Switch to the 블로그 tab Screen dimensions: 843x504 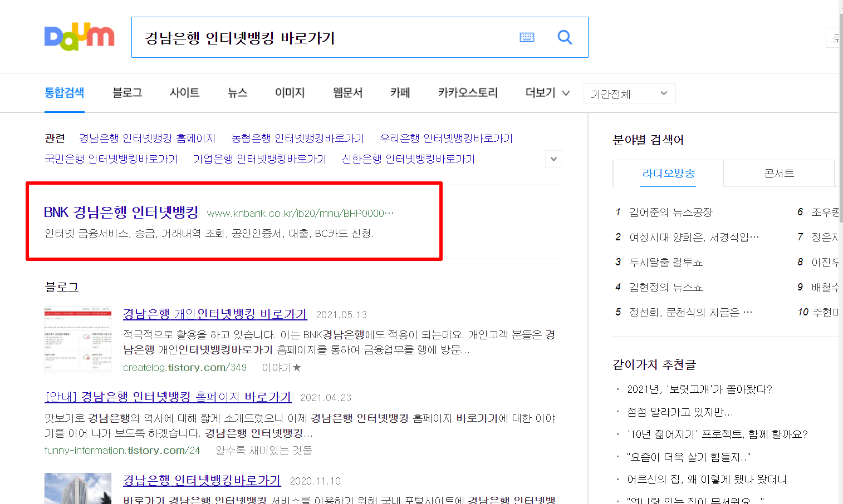tap(128, 93)
